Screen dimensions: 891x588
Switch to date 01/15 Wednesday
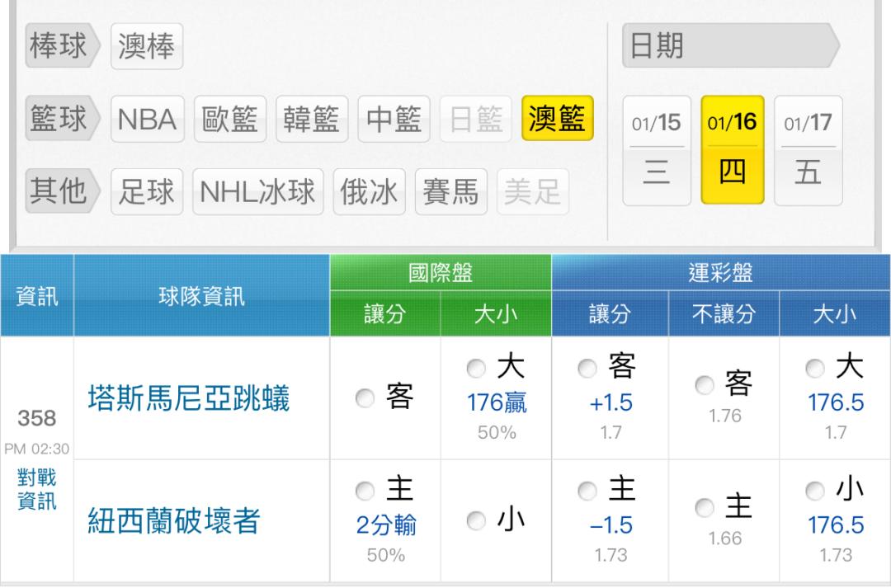(x=657, y=151)
